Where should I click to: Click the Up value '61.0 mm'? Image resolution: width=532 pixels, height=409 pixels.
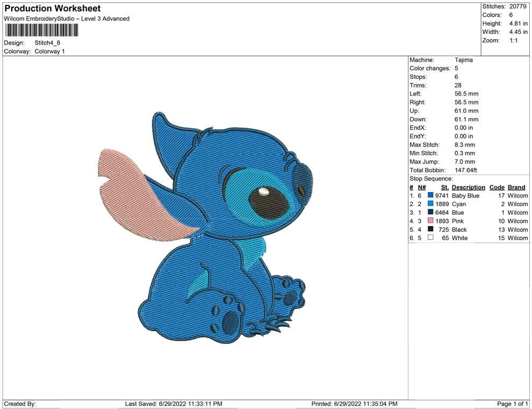466,111
